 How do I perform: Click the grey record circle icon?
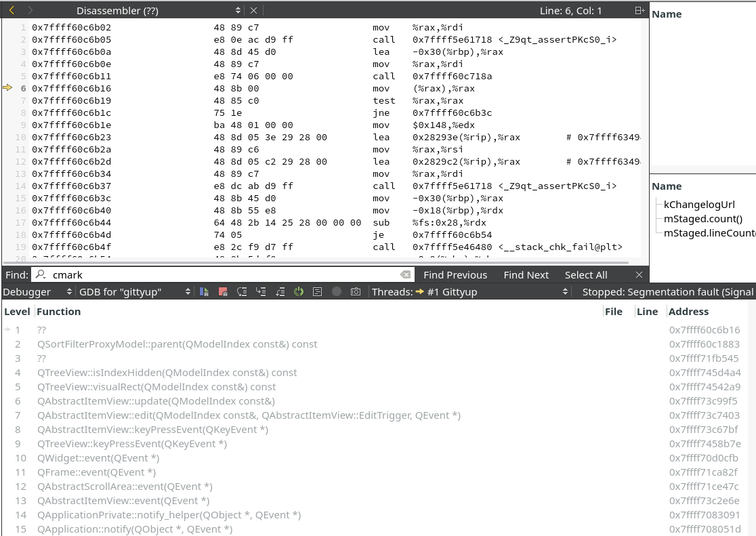point(337,291)
